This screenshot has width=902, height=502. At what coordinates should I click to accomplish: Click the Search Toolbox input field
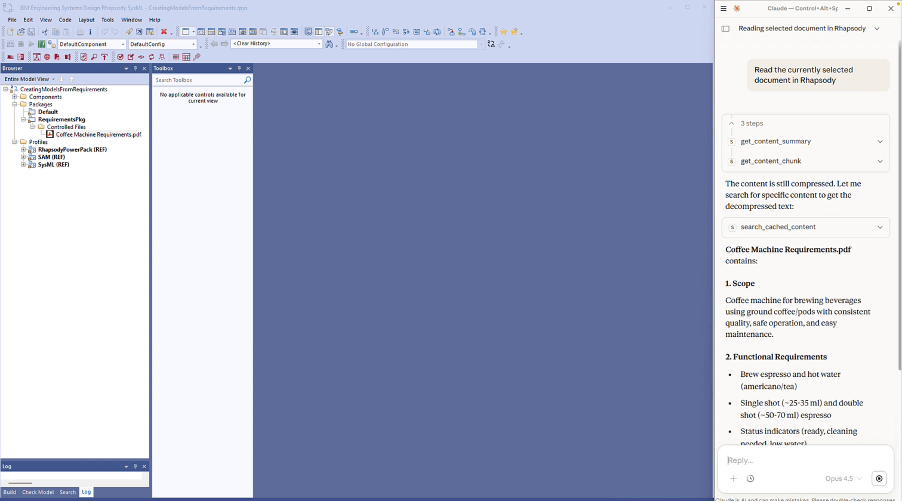pos(198,80)
